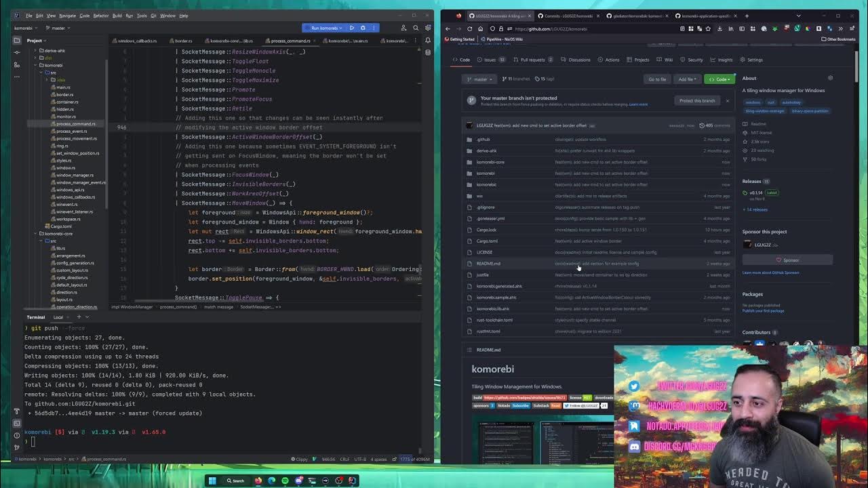Dismiss the branch protection banner
868x488 pixels.
[x=727, y=100]
